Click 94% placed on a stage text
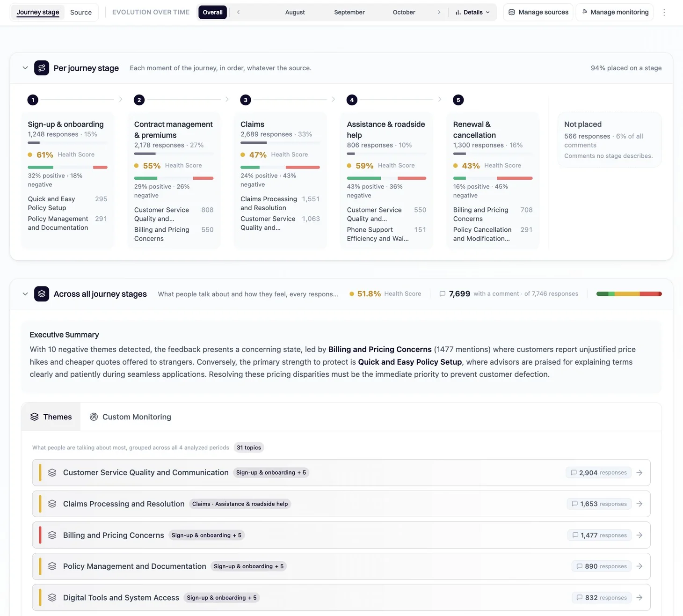Screen dimensions: 683x616 [626, 68]
